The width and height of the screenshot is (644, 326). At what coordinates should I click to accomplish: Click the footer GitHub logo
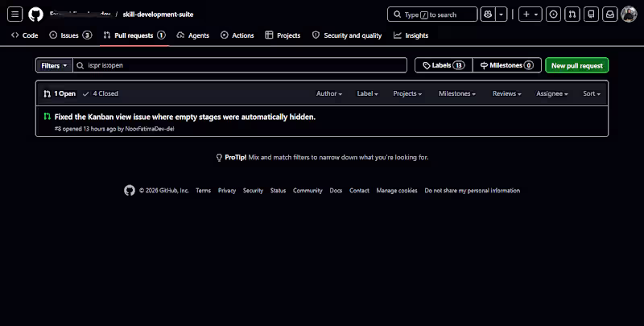pos(130,191)
